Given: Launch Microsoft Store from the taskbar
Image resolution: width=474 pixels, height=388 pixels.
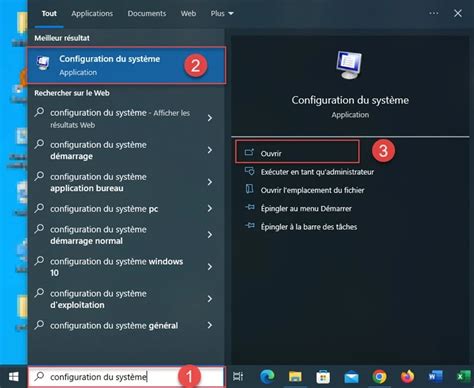Looking at the screenshot, I should pos(323,377).
